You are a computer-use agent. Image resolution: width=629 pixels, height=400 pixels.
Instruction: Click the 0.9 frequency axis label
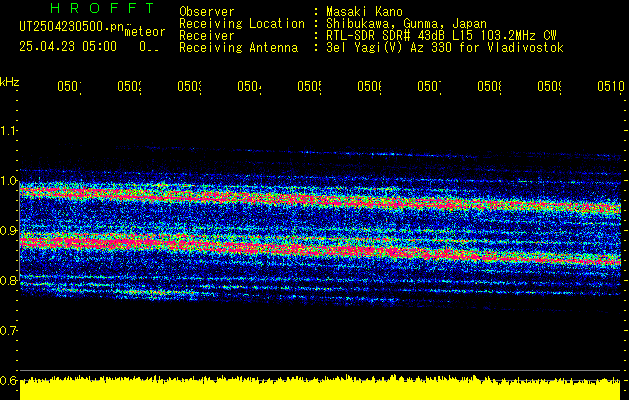click(8, 231)
